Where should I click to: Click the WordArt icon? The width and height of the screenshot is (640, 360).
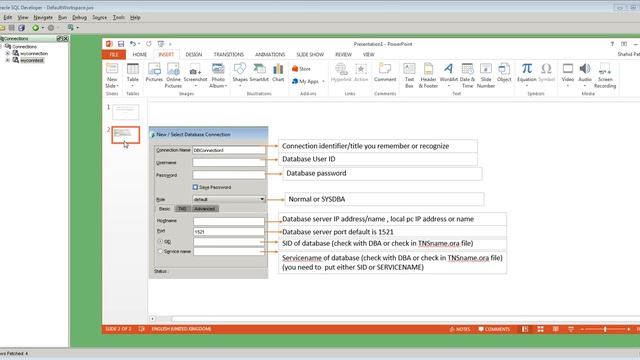448,69
